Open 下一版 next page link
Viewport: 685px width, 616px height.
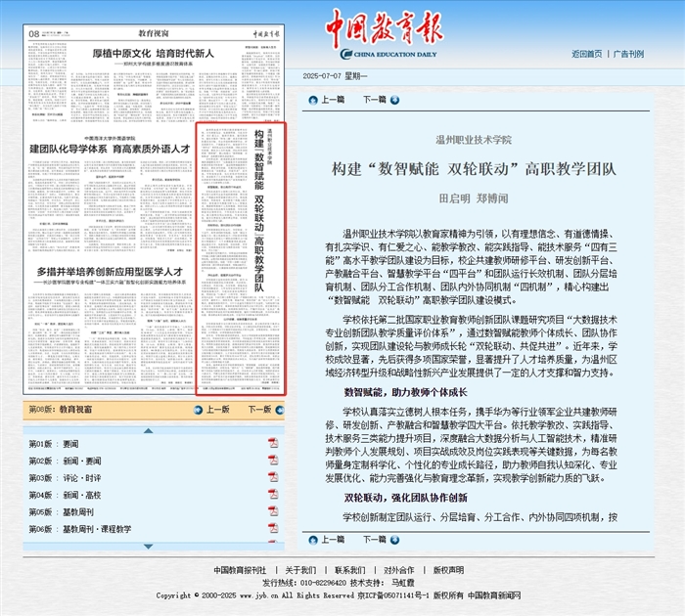pos(260,410)
